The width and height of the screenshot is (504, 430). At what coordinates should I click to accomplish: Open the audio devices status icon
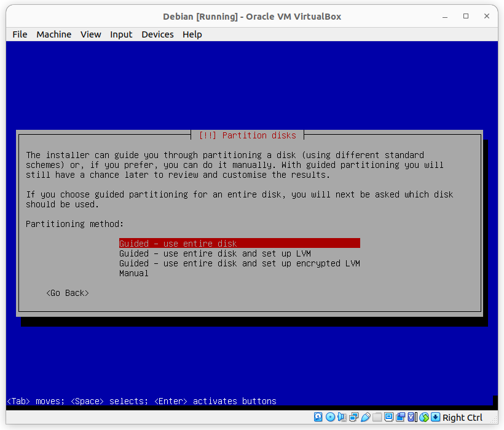tap(342, 417)
